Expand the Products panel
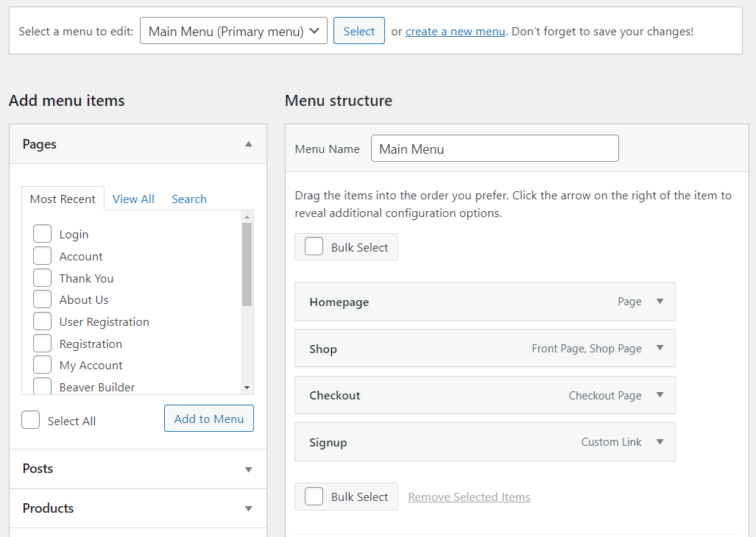 248,508
